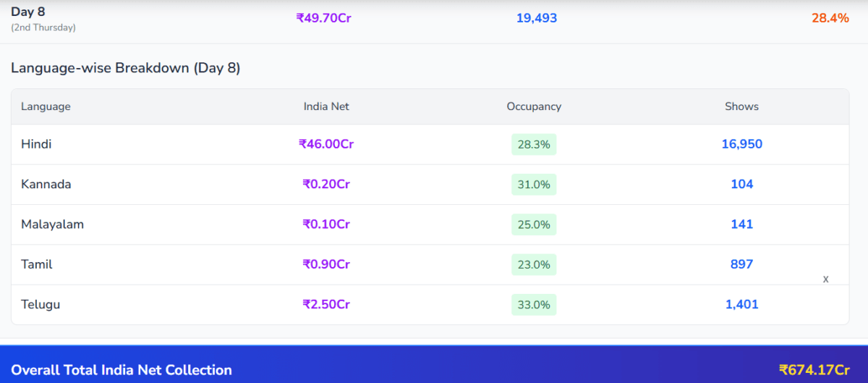Image resolution: width=868 pixels, height=383 pixels.
Task: Click the Day 8 shows figure 19,493
Action: coord(537,18)
